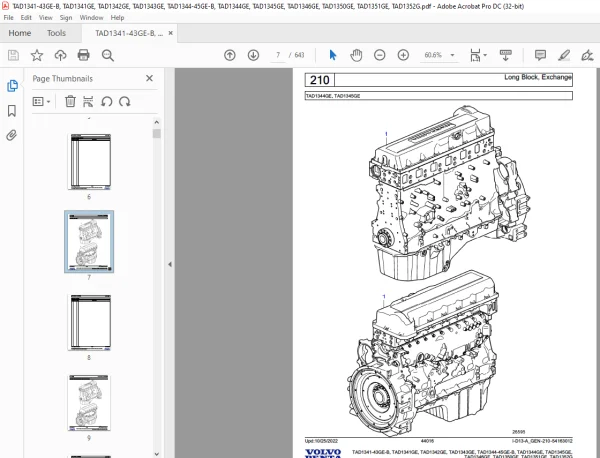
Task: Open the find text magnifier icon
Action: [x=108, y=55]
